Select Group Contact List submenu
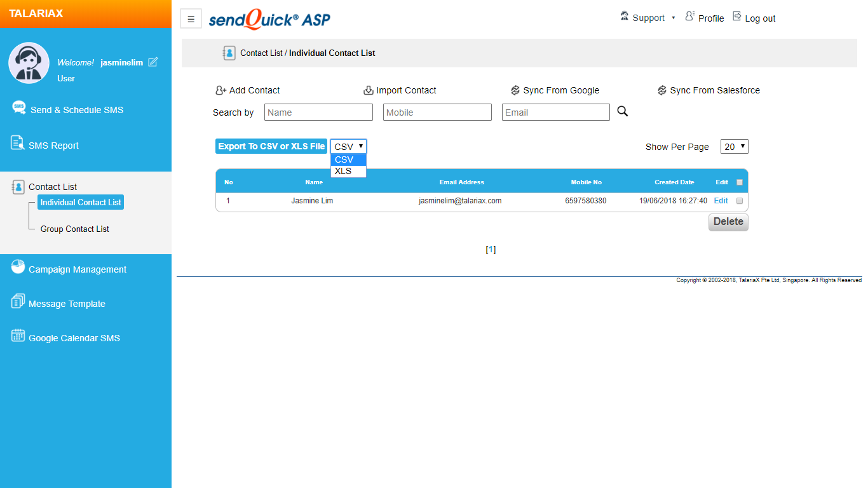 [75, 229]
